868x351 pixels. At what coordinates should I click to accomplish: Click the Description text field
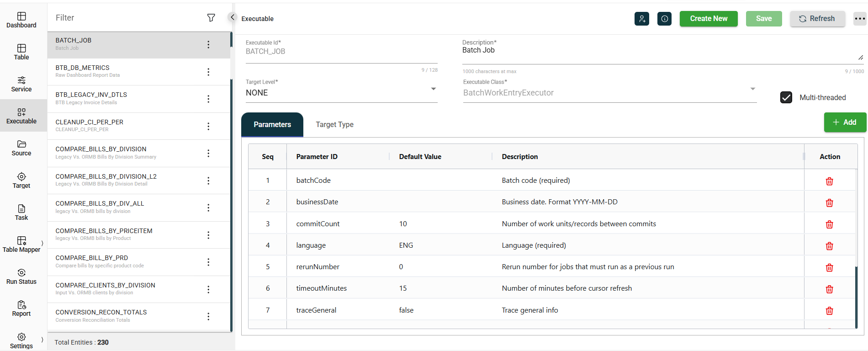pos(658,51)
